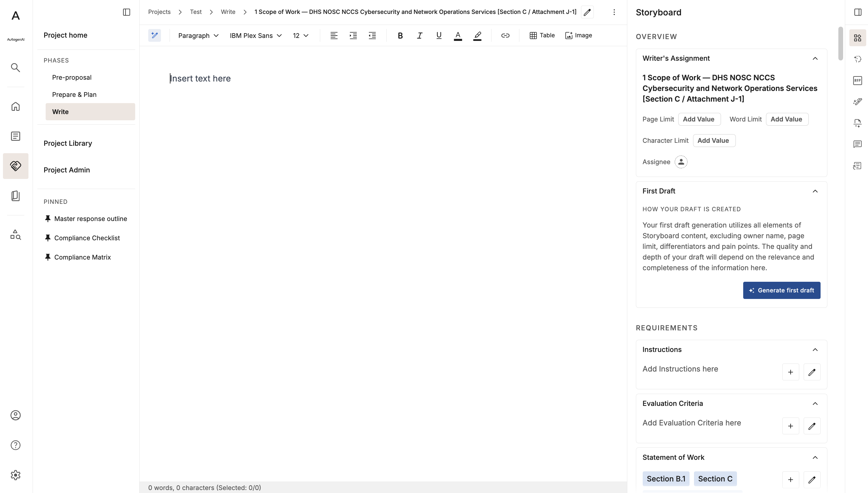Toggle italic formatting
The image size is (868, 493).
tap(419, 35)
